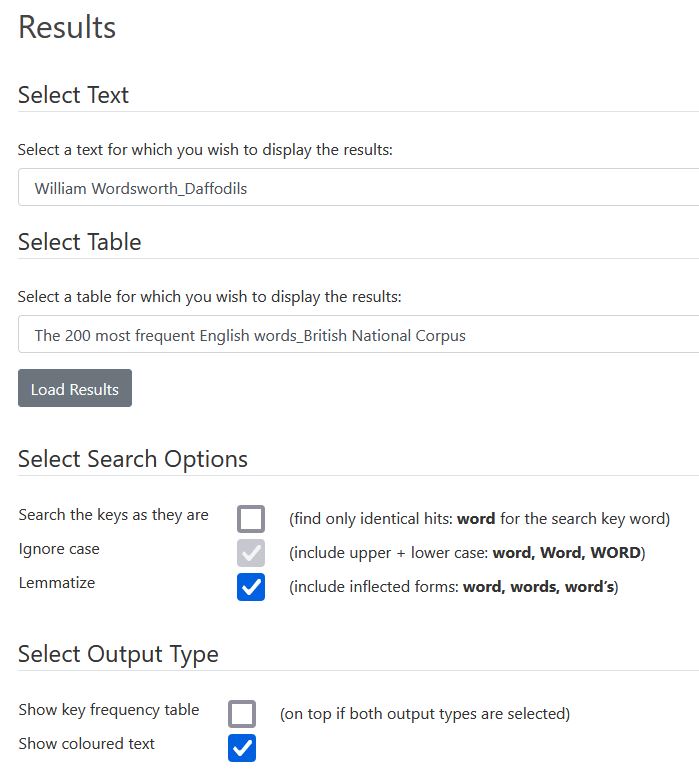The image size is (699, 774).
Task: Click the Results page heading
Action: tap(67, 27)
